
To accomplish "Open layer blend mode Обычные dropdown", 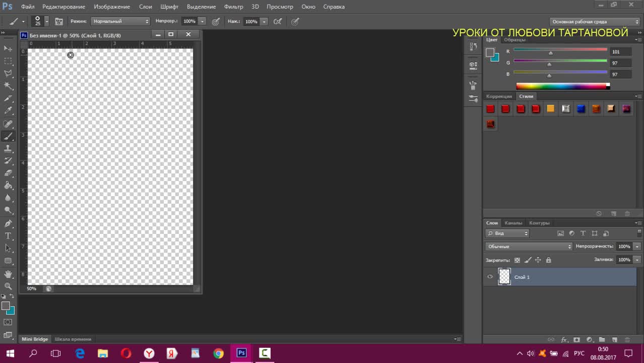I will click(x=529, y=247).
